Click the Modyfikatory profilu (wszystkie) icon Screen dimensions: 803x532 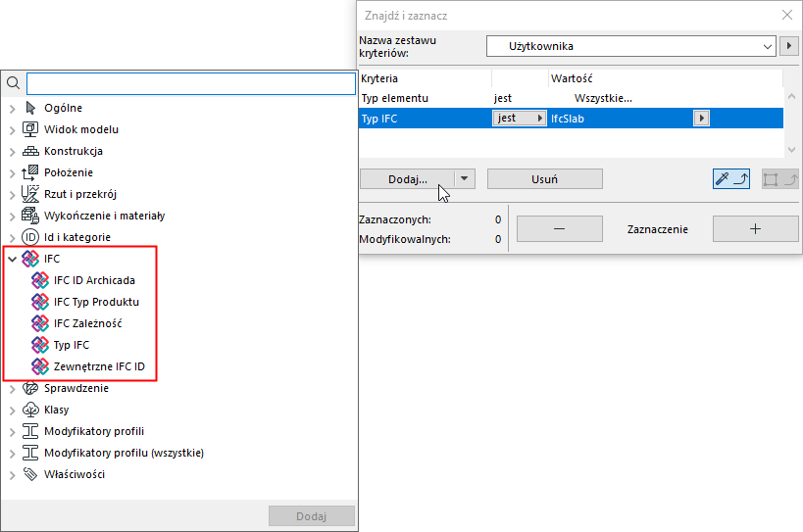point(30,453)
